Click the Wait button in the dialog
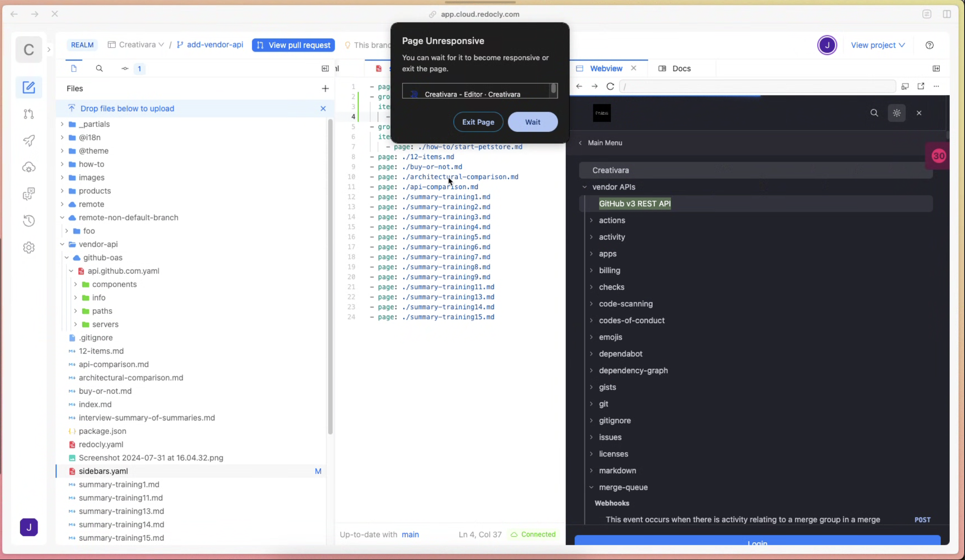The width and height of the screenshot is (965, 560). click(x=532, y=122)
